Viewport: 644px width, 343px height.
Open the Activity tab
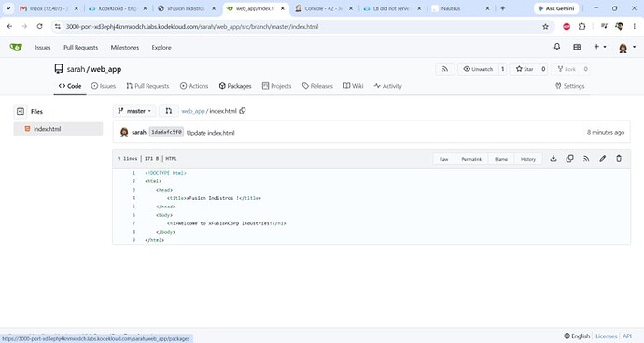click(x=388, y=86)
